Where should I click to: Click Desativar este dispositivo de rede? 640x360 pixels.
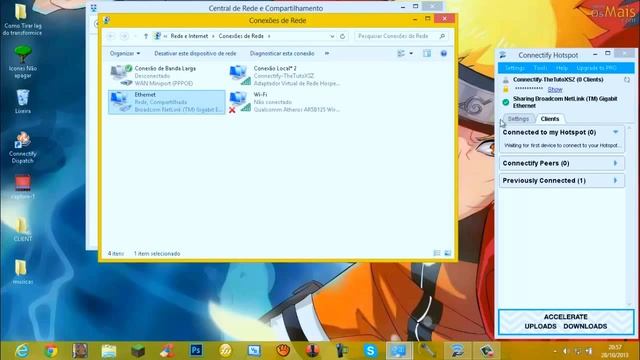195,53
